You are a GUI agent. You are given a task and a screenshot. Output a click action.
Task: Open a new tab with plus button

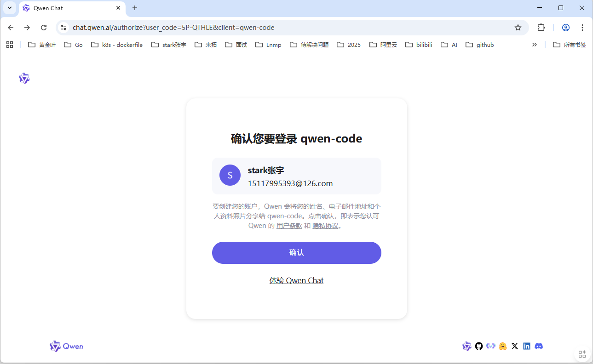[135, 8]
